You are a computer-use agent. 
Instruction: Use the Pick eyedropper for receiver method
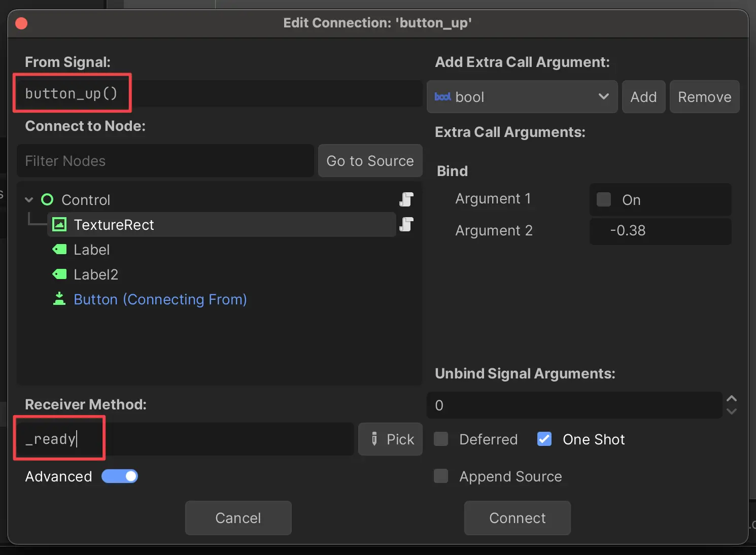390,439
